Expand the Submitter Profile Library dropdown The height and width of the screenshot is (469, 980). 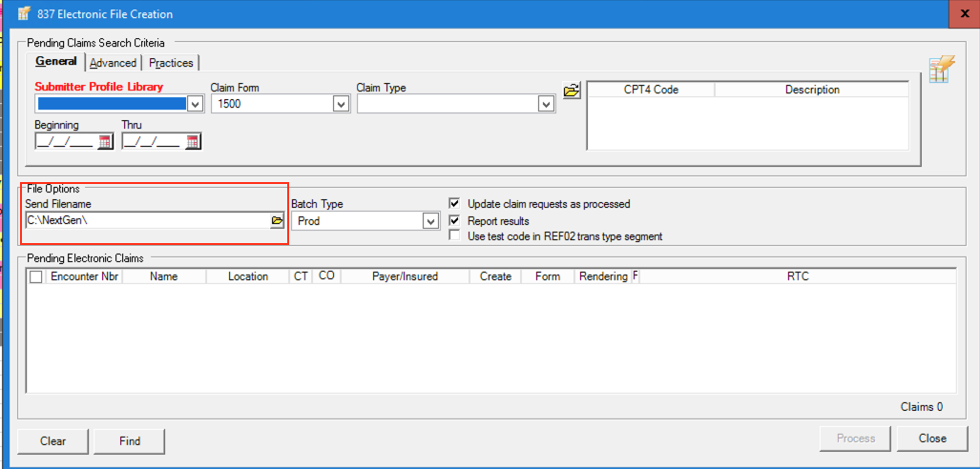[195, 104]
